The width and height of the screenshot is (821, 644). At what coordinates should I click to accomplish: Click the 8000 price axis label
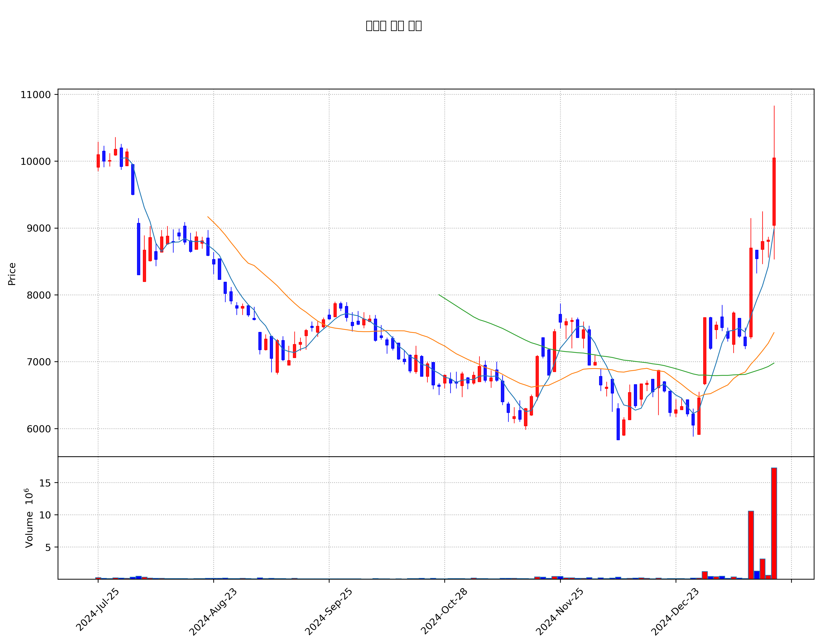tap(39, 295)
